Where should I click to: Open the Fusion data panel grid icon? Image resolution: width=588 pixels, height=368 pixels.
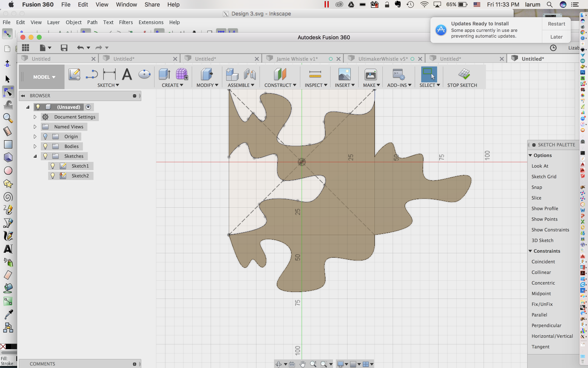pos(26,48)
